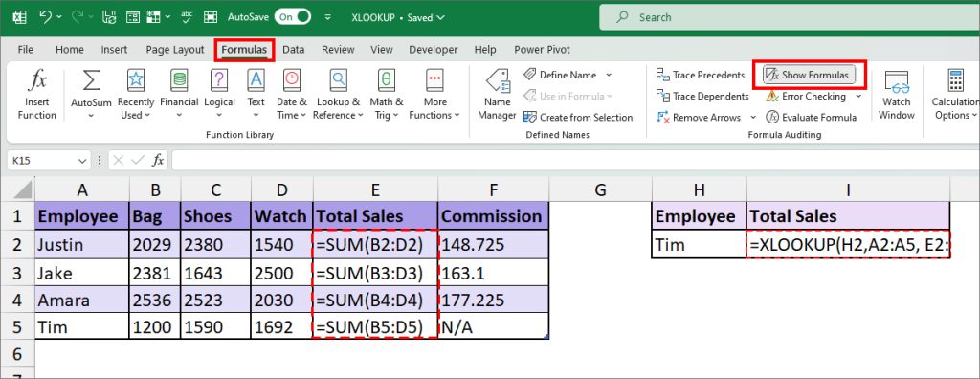Select cell E2 with SUM formula

(x=375, y=245)
